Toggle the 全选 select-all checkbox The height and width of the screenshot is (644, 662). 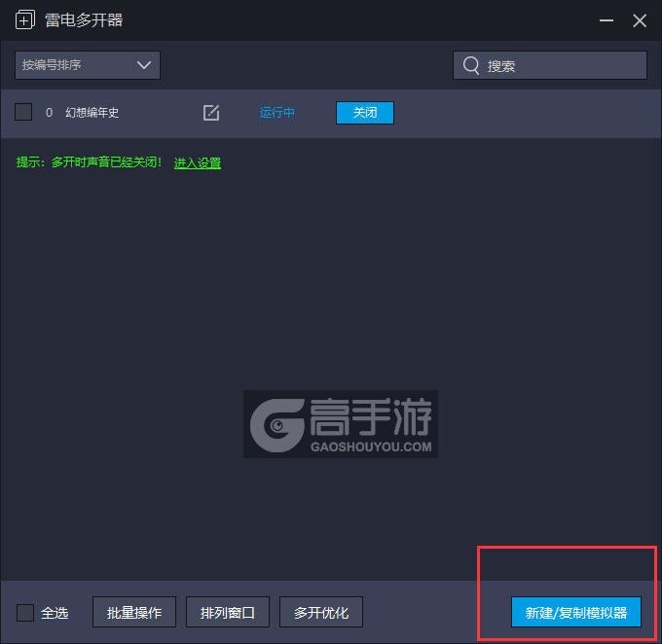[25, 612]
